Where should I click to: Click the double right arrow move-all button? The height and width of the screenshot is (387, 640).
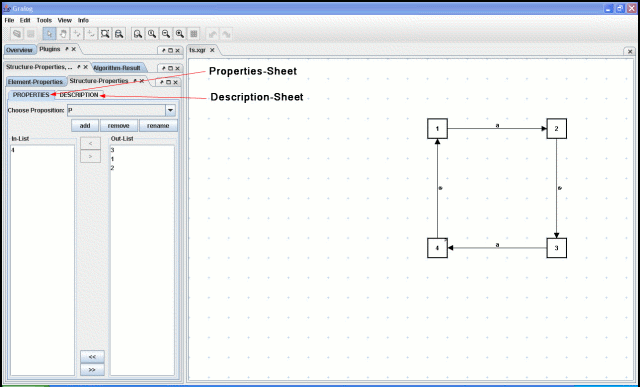(92, 369)
